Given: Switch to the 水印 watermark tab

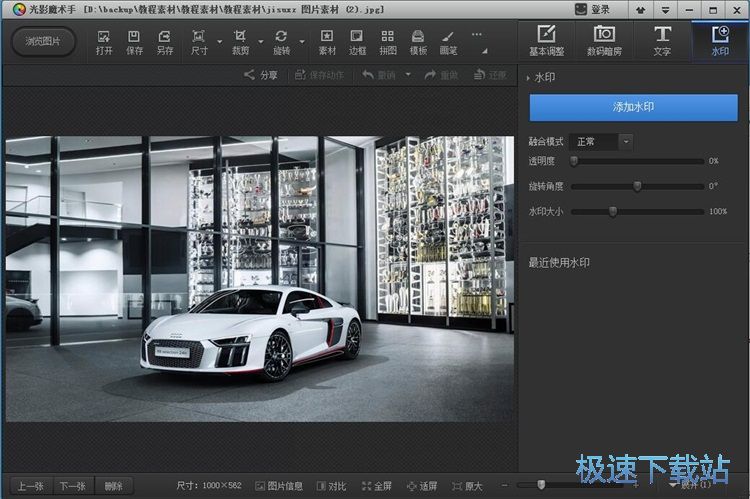Looking at the screenshot, I should point(720,41).
